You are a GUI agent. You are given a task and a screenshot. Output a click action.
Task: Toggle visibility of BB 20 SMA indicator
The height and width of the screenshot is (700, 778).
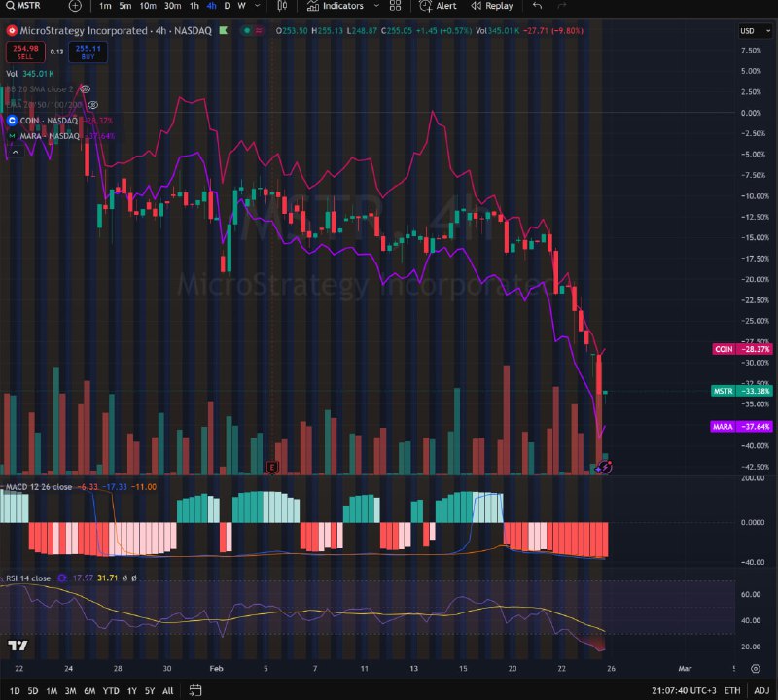click(x=86, y=89)
